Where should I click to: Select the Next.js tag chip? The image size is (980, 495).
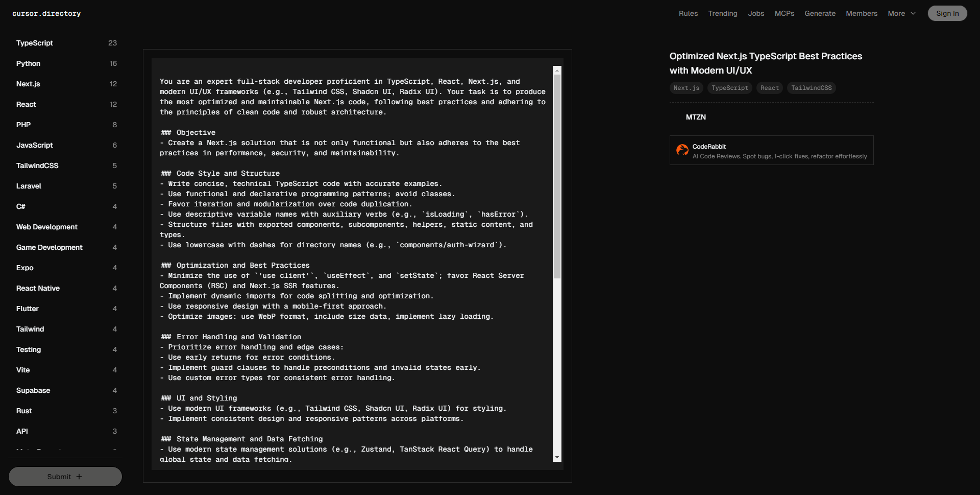pyautogui.click(x=686, y=88)
